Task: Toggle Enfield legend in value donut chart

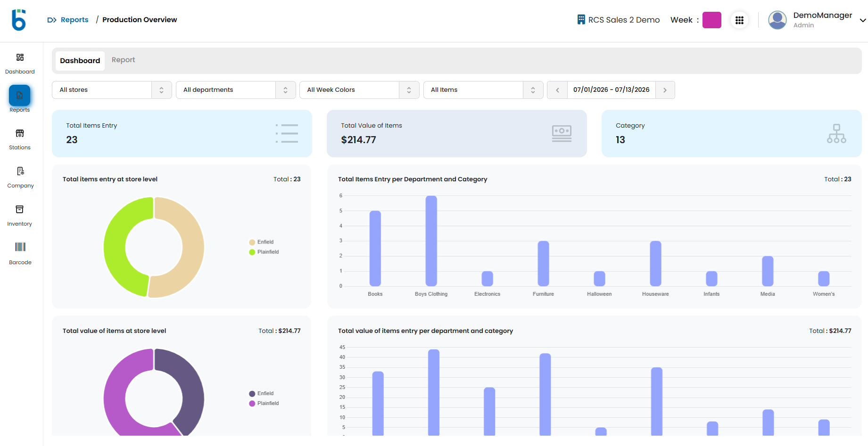Action: point(262,394)
